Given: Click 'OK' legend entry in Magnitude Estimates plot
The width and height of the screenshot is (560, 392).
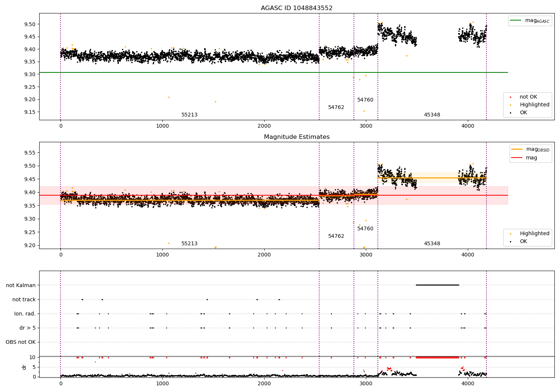Looking at the screenshot, I should 523,242.
